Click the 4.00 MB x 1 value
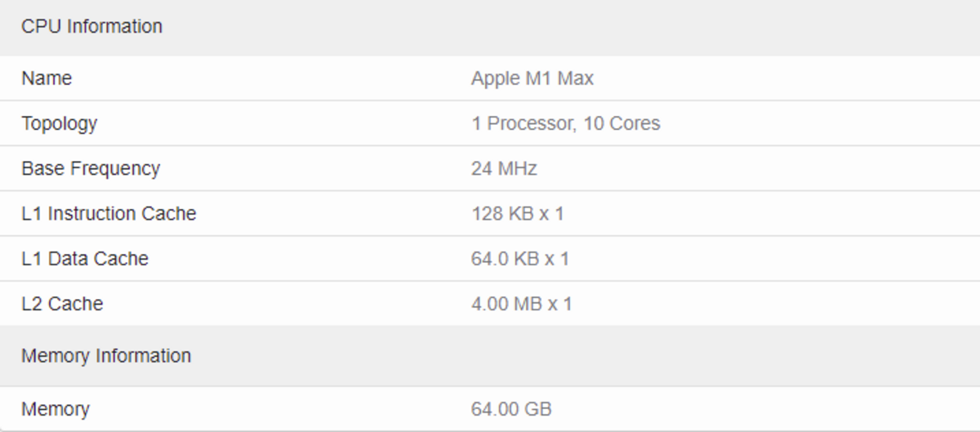 click(522, 303)
